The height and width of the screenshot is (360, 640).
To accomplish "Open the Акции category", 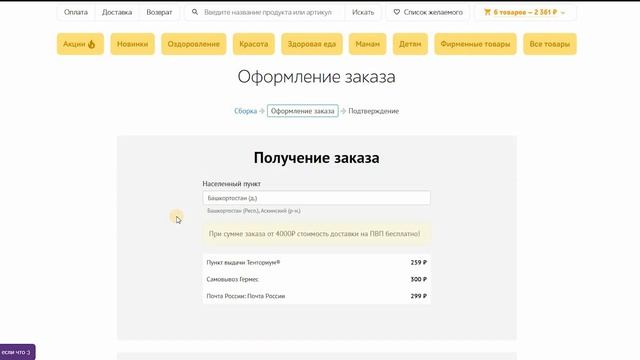I will [80, 44].
